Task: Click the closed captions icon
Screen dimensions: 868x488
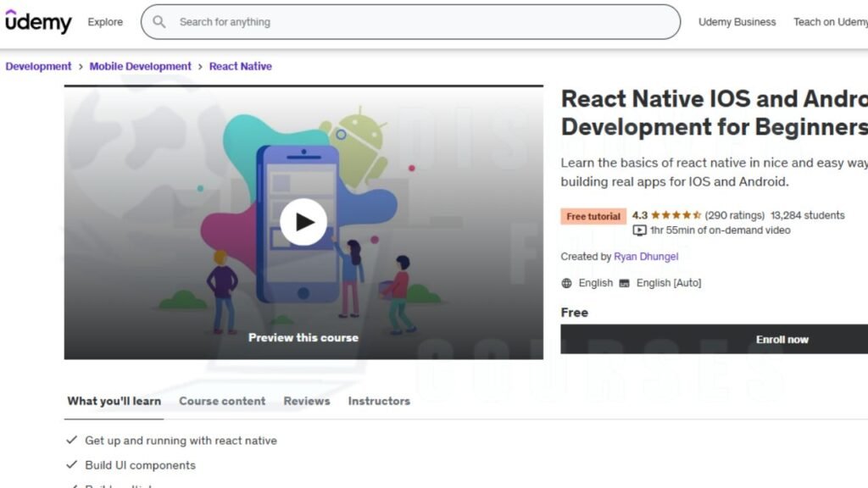Action: (x=624, y=283)
